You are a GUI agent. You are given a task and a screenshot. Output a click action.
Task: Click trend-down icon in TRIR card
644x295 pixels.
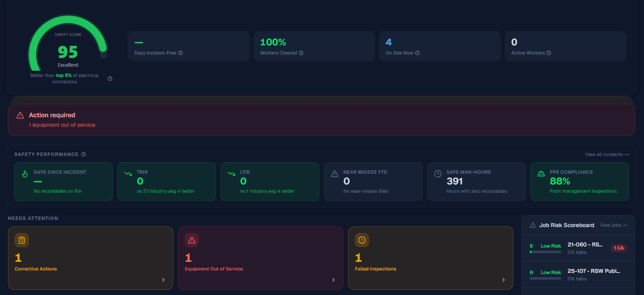point(128,174)
